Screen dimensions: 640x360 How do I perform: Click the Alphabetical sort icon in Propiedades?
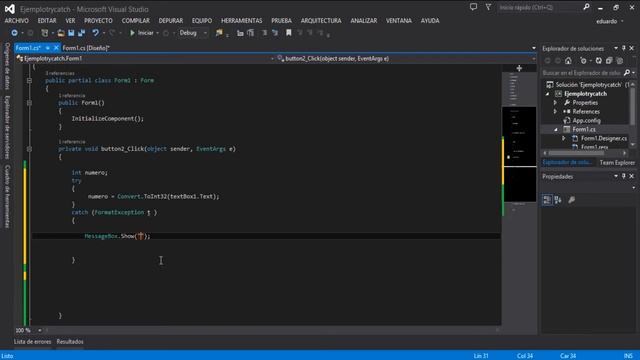(558, 200)
